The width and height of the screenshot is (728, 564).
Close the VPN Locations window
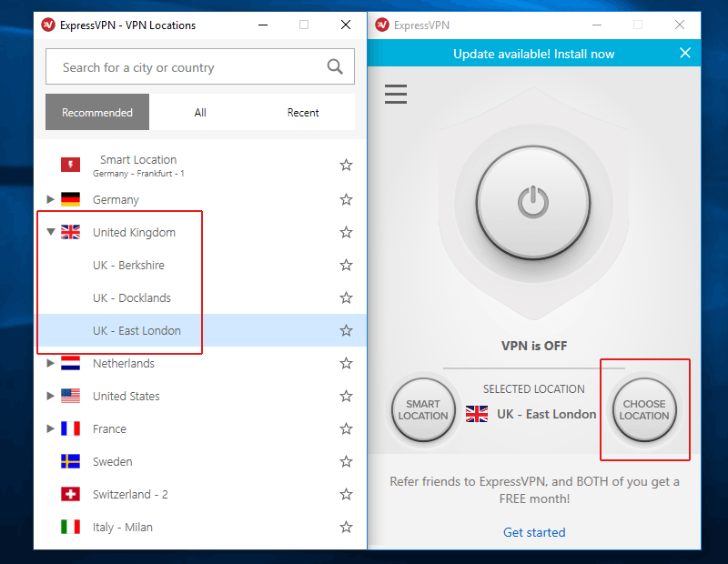(346, 25)
